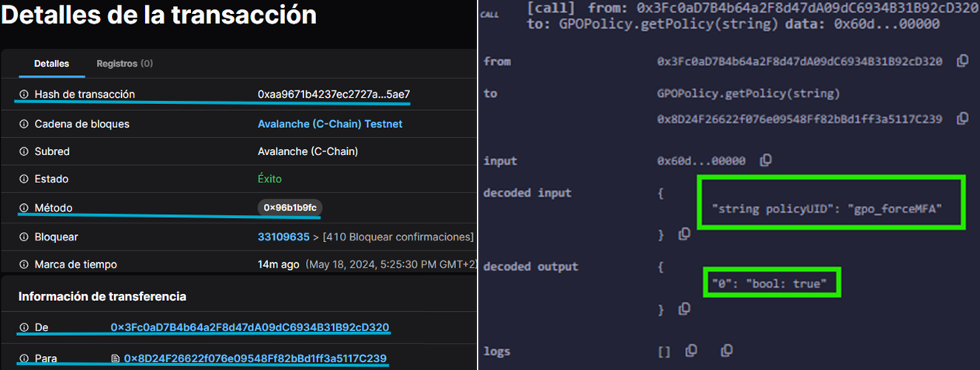980x370 pixels.
Task: Select the Detalles tab
Action: tap(51, 64)
